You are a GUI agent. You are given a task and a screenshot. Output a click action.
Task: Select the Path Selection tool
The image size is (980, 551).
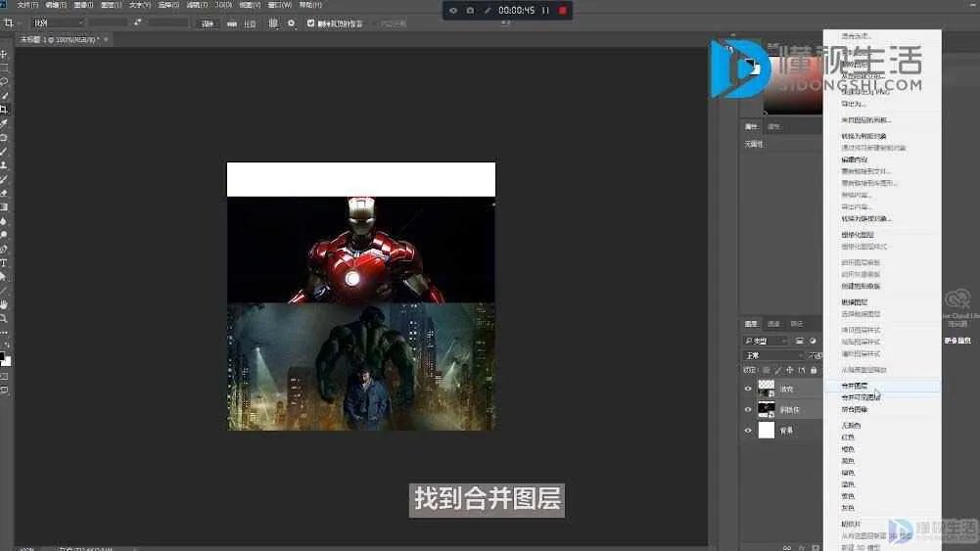coord(4,277)
